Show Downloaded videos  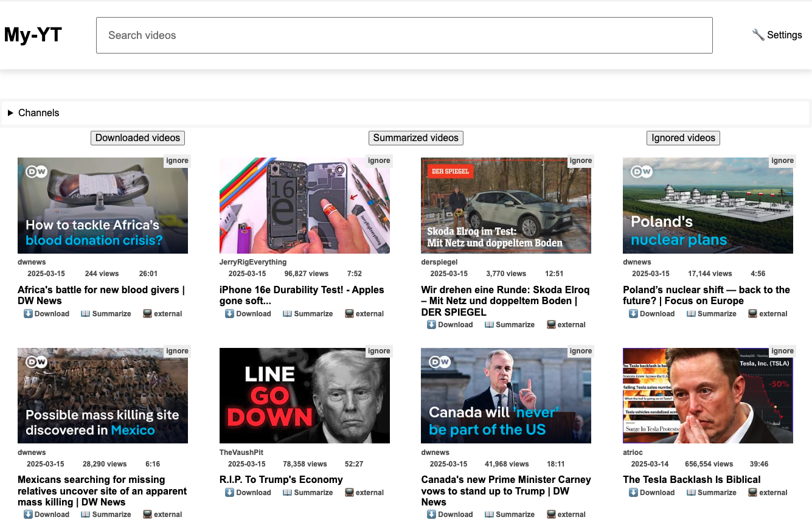point(137,138)
